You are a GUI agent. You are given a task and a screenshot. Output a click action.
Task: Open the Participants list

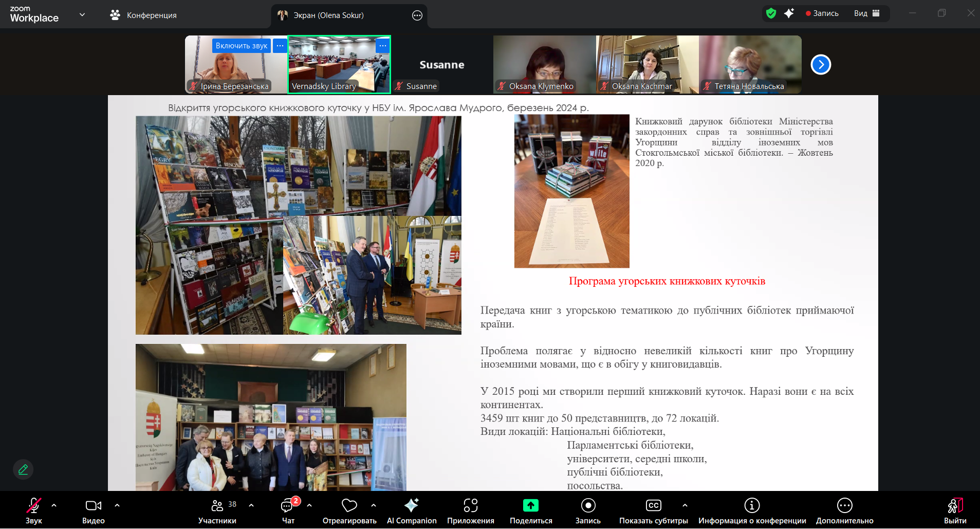click(x=217, y=510)
